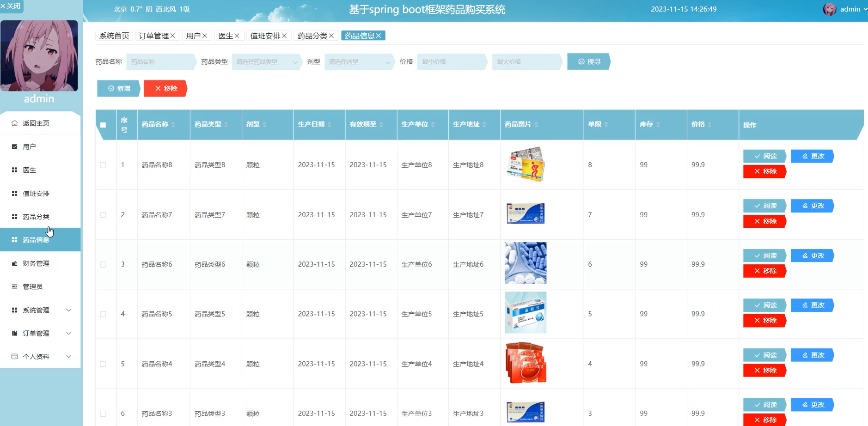Close the 医生 tab with its X icon

237,36
